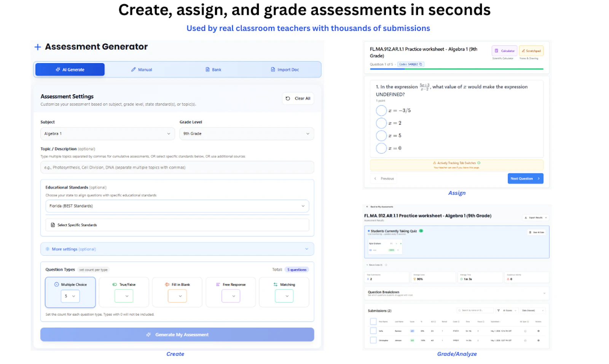Check the box for Sofia's submission
The height and width of the screenshot is (364, 609).
[x=373, y=331]
